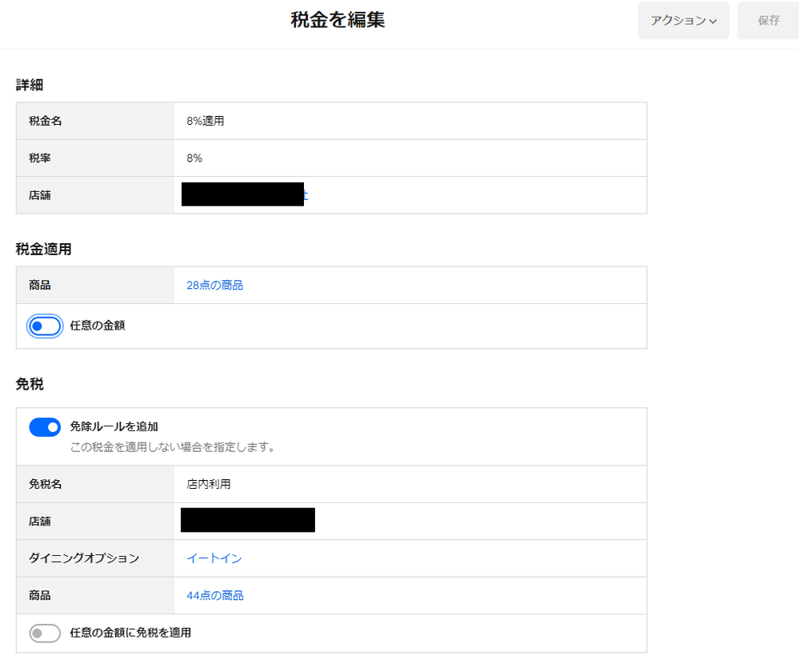Image resolution: width=799 pixels, height=672 pixels.
Task: Click the chevron arrow on アクション button
Action: pos(713,22)
